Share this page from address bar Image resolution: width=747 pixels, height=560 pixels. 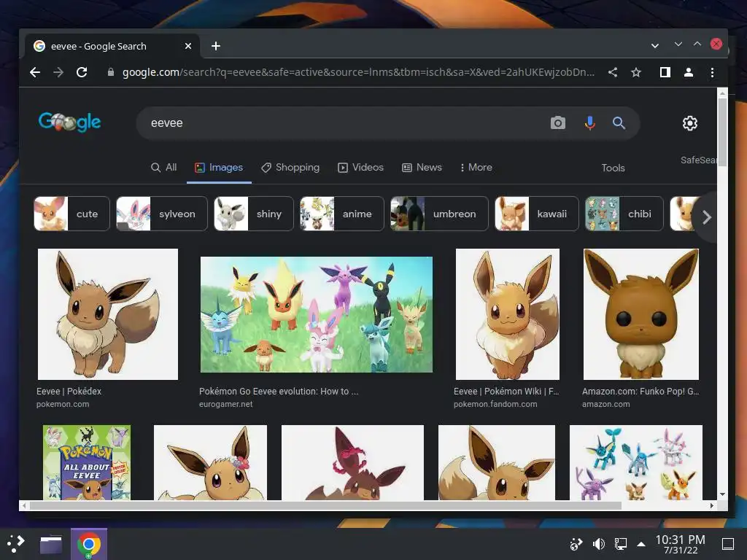pos(613,72)
